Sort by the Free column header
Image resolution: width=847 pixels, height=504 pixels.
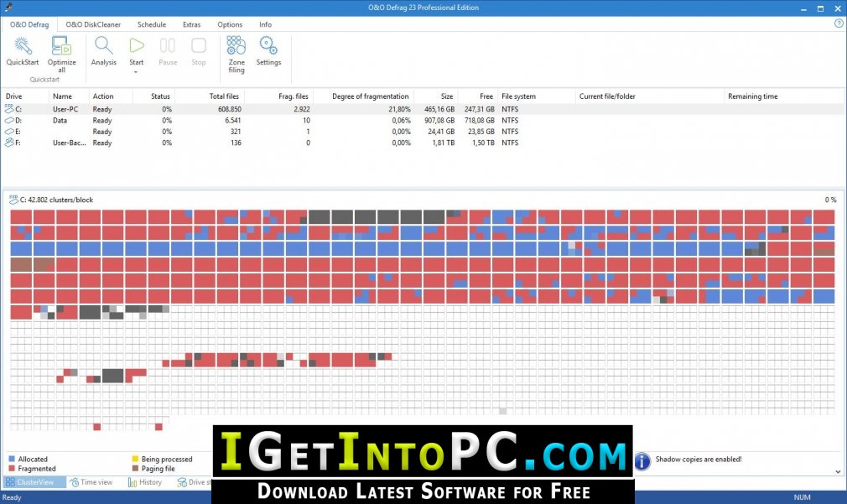pyautogui.click(x=477, y=96)
